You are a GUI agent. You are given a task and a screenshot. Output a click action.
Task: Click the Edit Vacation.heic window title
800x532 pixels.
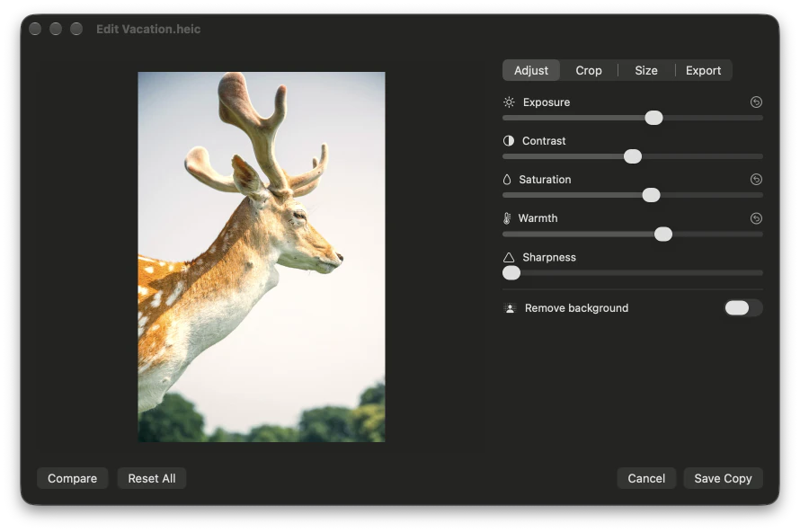[148, 29]
